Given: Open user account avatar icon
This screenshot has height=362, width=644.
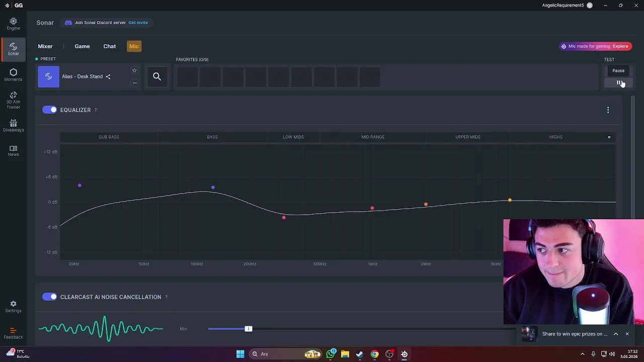Looking at the screenshot, I should point(590,6).
